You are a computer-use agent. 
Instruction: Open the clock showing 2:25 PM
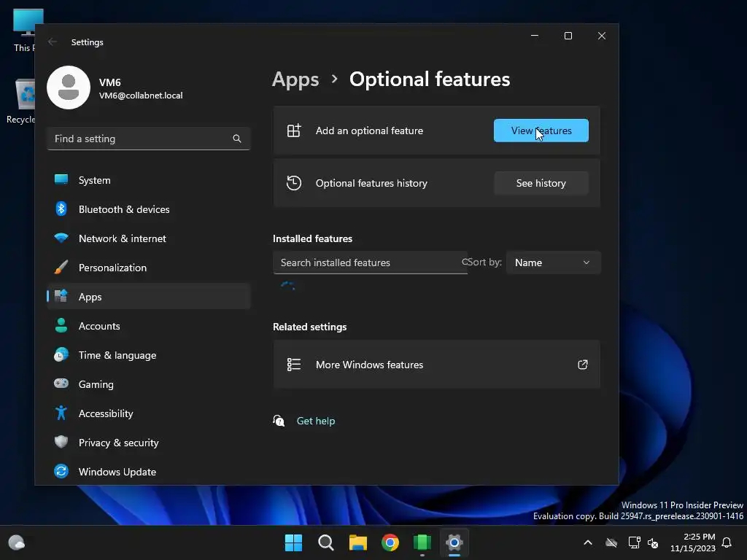point(693,542)
